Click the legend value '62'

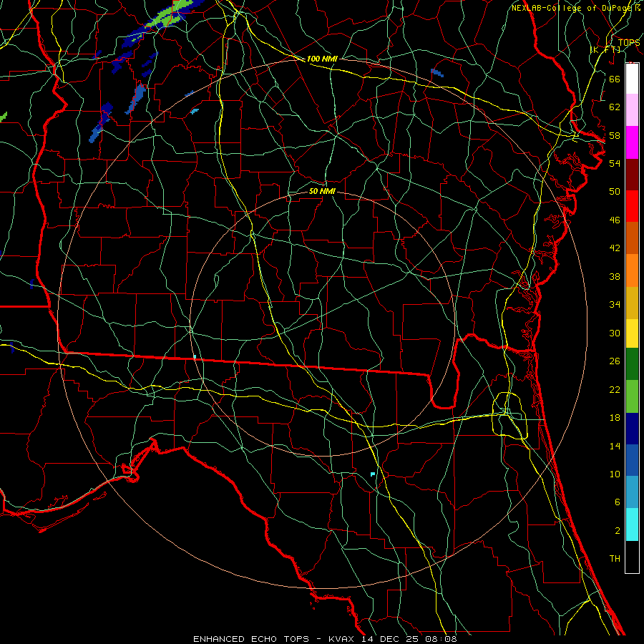615,107
